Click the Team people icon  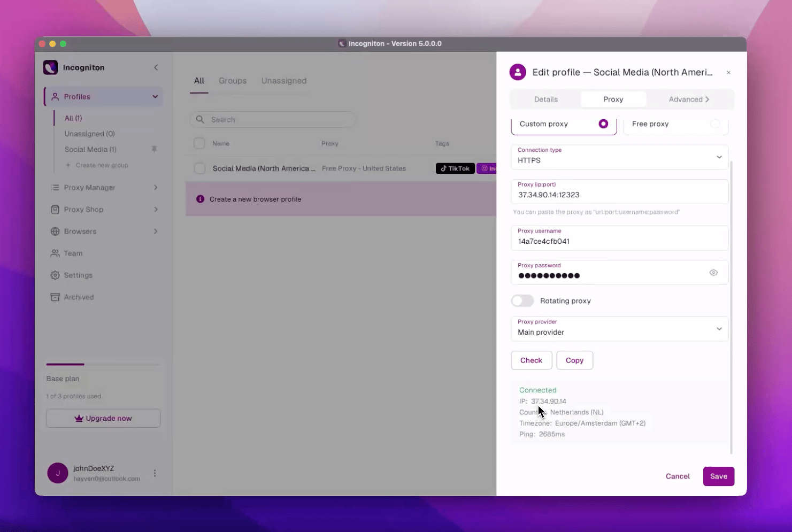pyautogui.click(x=55, y=253)
